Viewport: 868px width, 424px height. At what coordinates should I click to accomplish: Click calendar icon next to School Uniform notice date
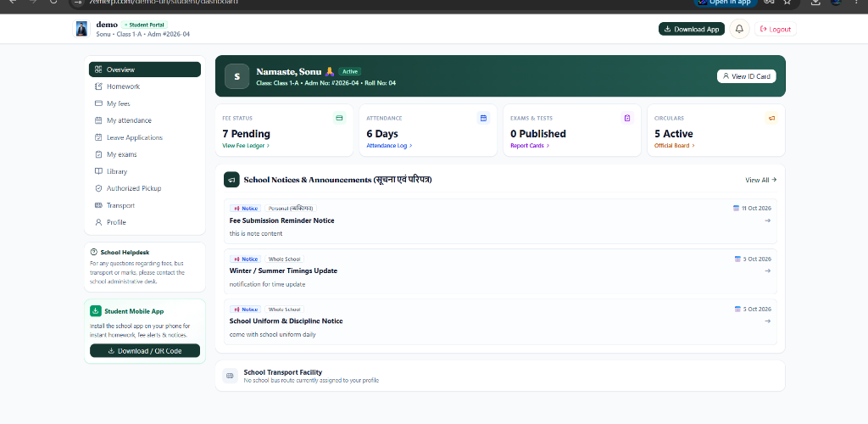[x=737, y=309]
